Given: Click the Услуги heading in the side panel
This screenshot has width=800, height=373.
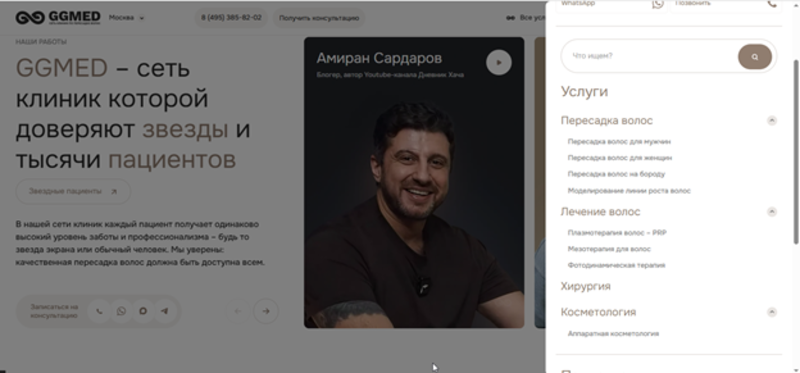Looking at the screenshot, I should coord(584,92).
